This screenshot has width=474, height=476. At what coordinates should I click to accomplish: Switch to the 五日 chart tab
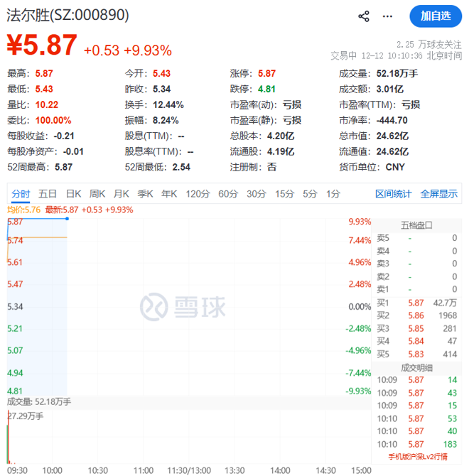click(48, 194)
